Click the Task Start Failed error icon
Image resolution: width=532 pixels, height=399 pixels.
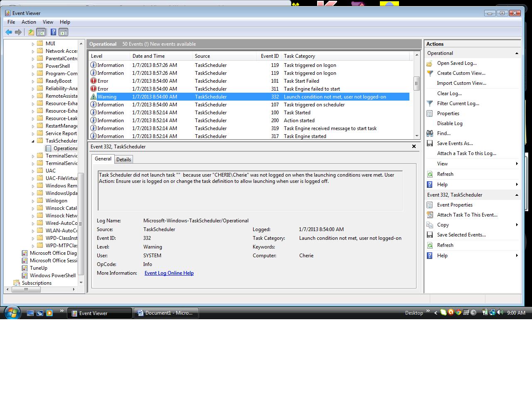click(x=94, y=81)
